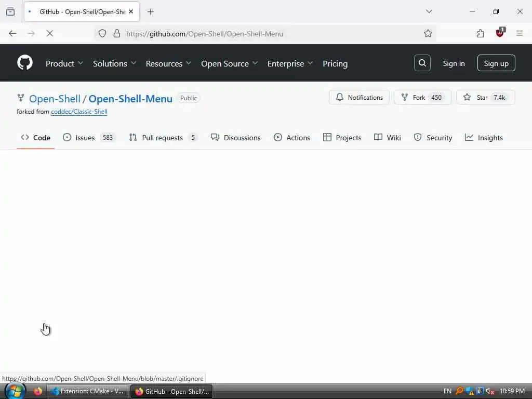Open the Open-Shell-Menu repository link
The width and height of the screenshot is (532, 399).
(x=130, y=99)
